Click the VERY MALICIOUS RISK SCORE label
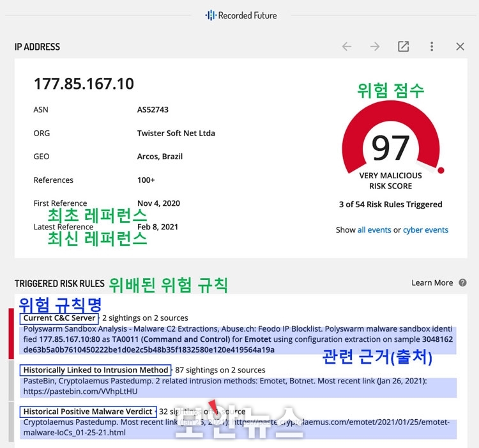 (390, 181)
